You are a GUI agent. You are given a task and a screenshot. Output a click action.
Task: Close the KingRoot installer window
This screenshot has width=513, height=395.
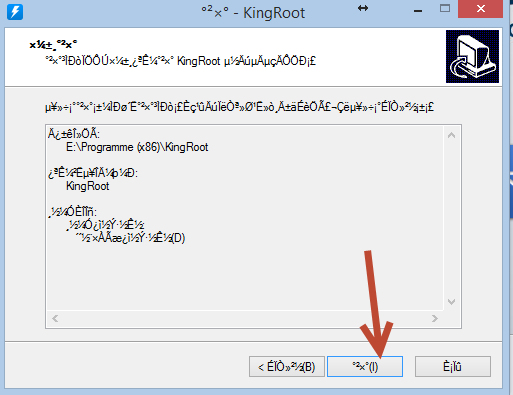[x=480, y=9]
